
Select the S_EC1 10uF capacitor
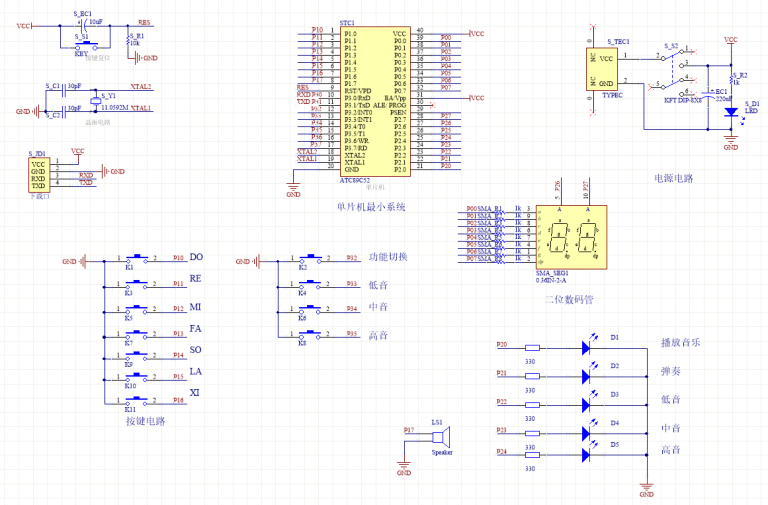[x=83, y=25]
